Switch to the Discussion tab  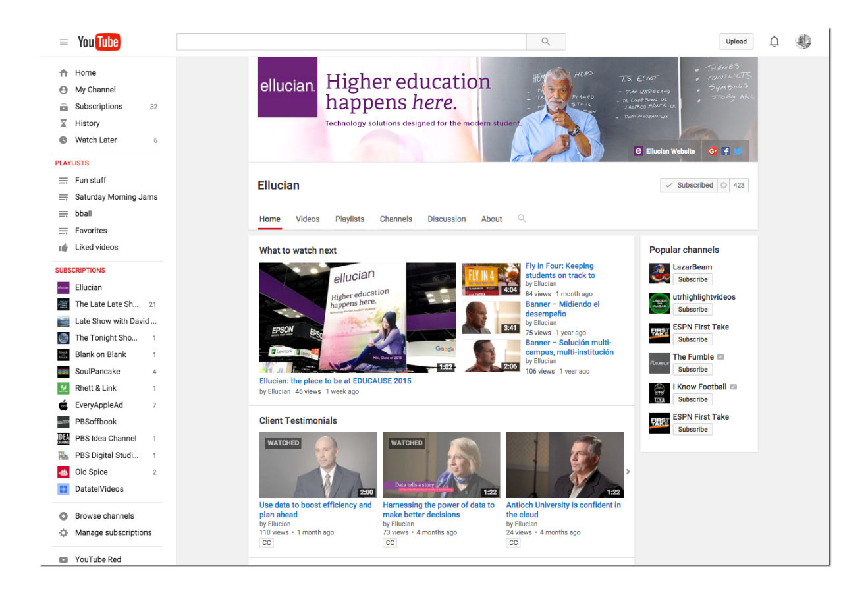point(447,219)
